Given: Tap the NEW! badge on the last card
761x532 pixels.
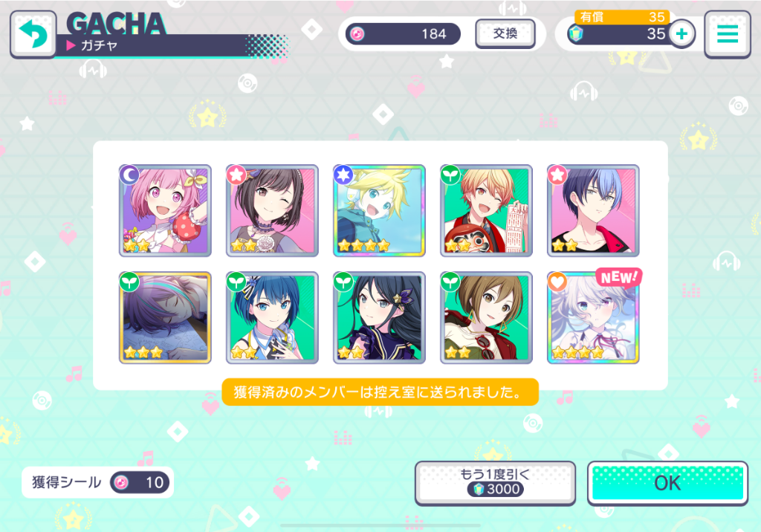Looking at the screenshot, I should 618,278.
